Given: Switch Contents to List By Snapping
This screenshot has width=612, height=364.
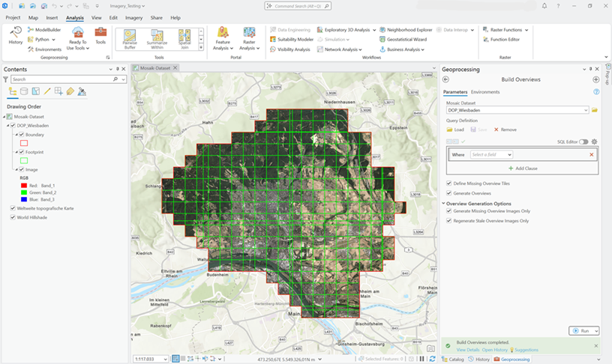Looking at the screenshot, I should pyautogui.click(x=58, y=91).
